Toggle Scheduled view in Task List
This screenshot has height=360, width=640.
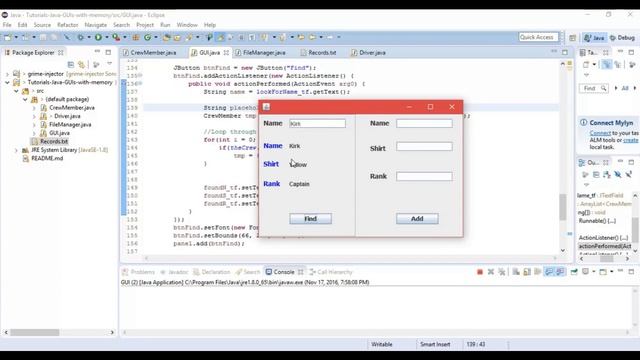[x=618, y=64]
